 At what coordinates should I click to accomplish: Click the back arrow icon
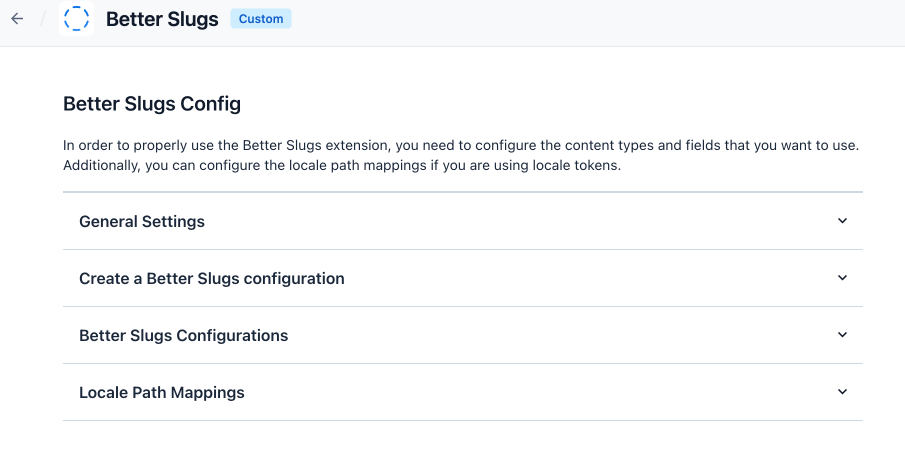coord(17,19)
